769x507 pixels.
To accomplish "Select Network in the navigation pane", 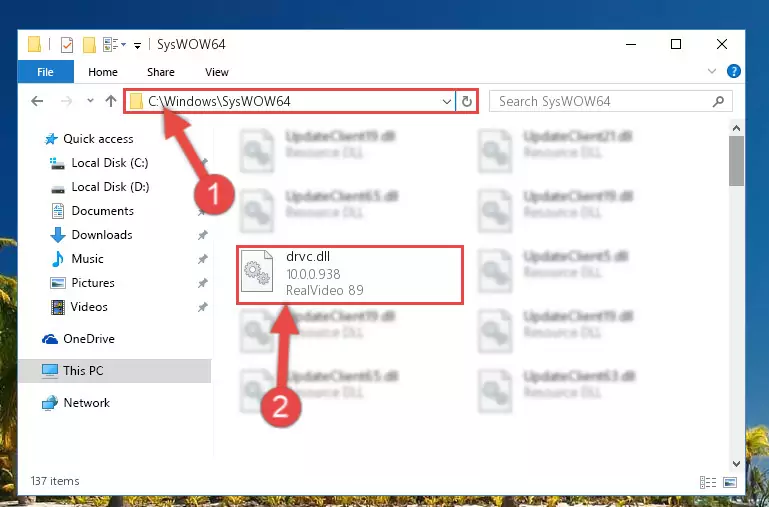I will pos(86,403).
